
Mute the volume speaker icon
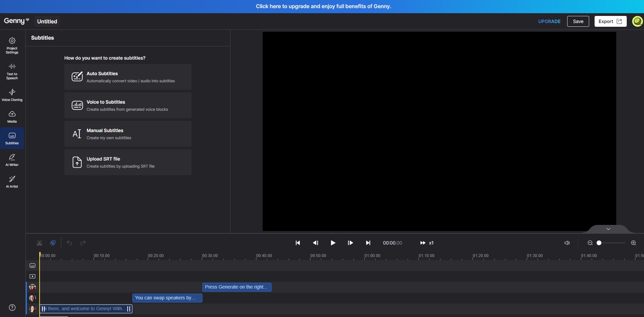click(x=567, y=243)
